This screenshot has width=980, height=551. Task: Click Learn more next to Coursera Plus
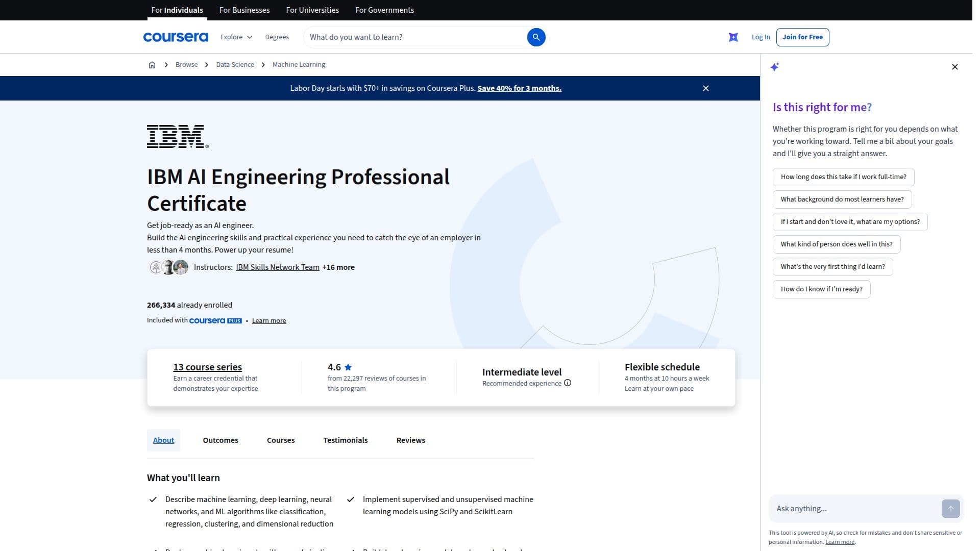(269, 321)
